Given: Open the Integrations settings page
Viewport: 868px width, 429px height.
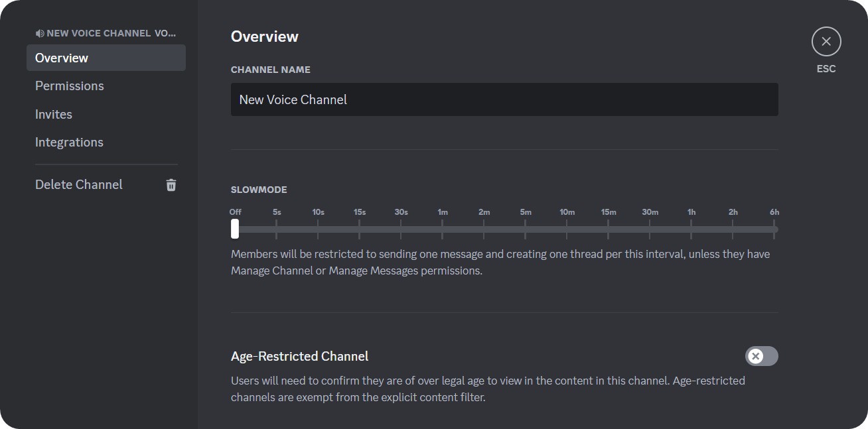Looking at the screenshot, I should (x=69, y=142).
